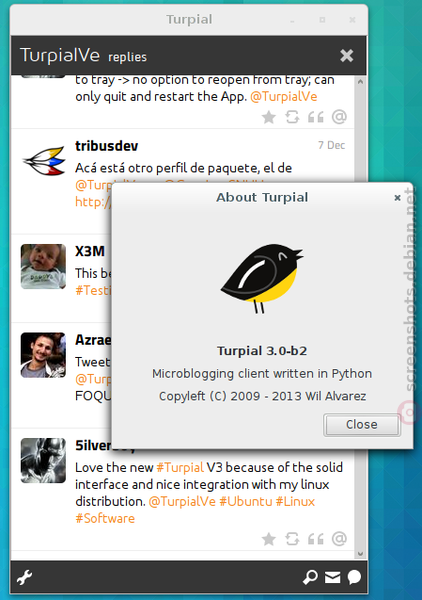Click the 7 Dec timestamp
This screenshot has height=600, width=422.
pos(331,145)
